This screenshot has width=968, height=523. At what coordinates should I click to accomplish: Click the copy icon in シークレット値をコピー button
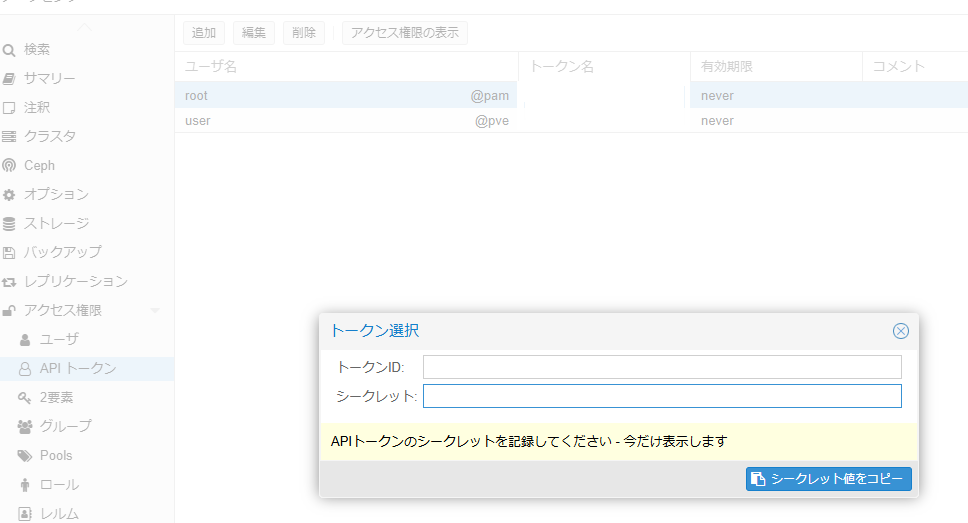point(758,479)
